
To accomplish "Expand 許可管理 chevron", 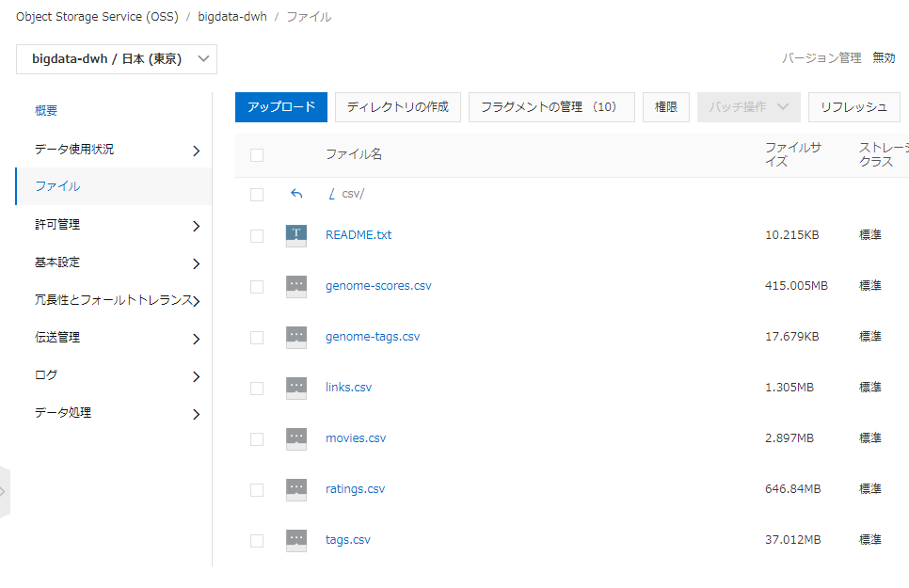I will 196,226.
